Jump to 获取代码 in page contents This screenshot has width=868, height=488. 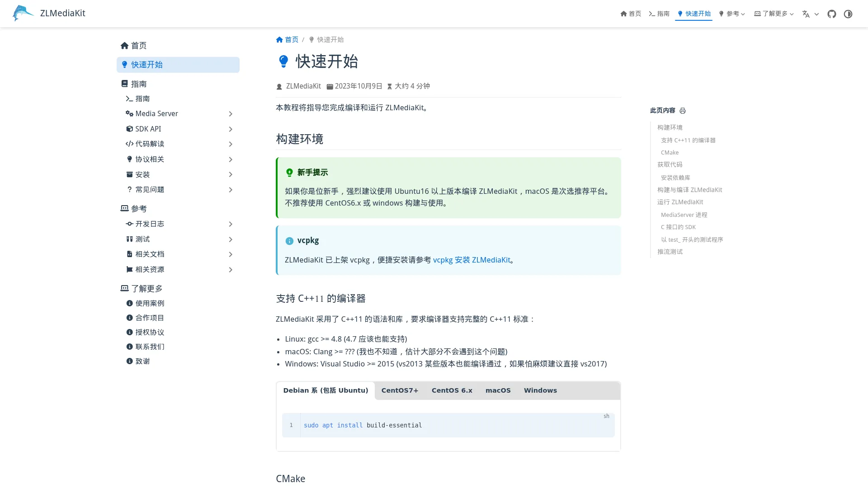pyautogui.click(x=670, y=164)
